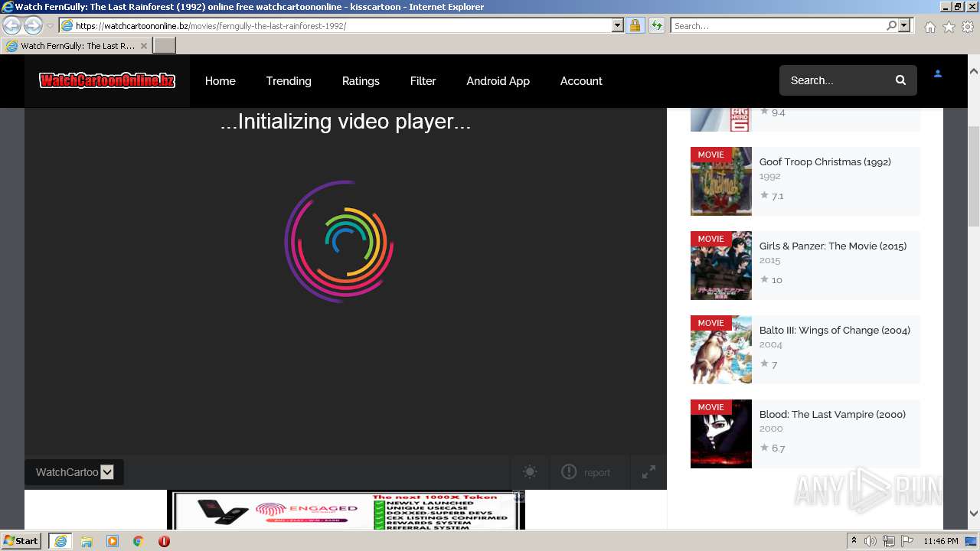Click the security lock icon
Viewport: 980px width, 551px height.
point(635,25)
